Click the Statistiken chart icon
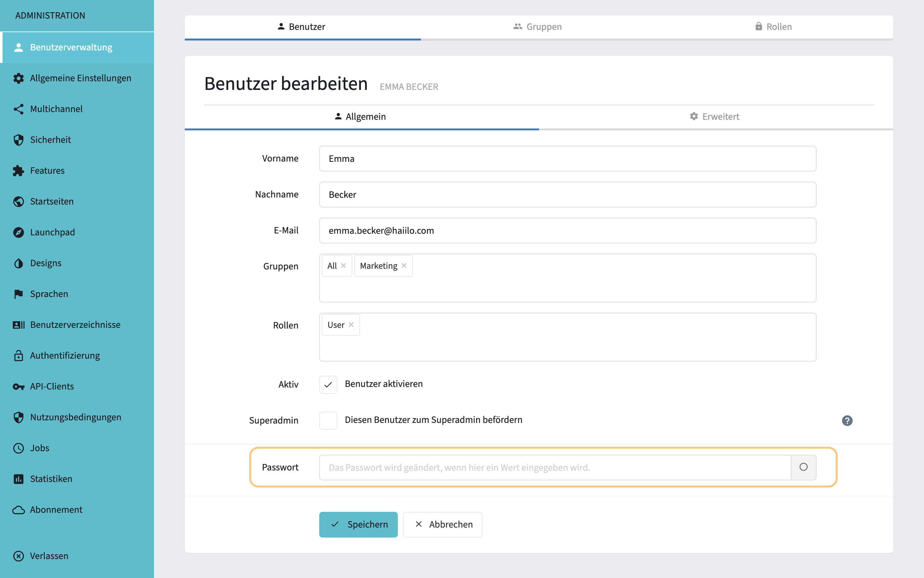Screen dimensions: 924x578 pyautogui.click(x=18, y=479)
